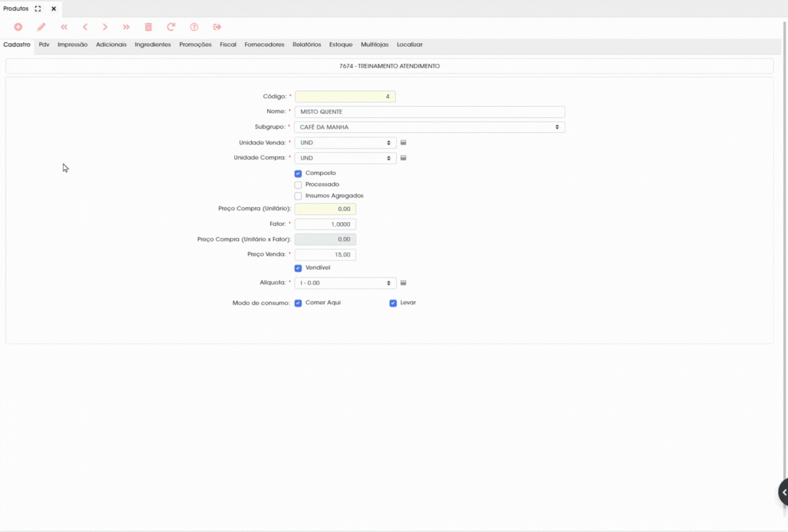Click icon beside Alíquota dropdown
This screenshot has height=532, width=788.
point(403,283)
